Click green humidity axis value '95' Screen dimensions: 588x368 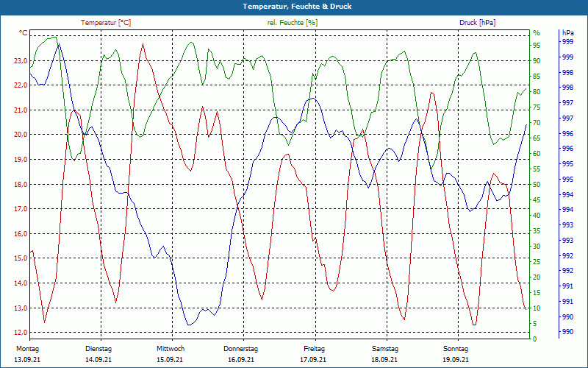point(537,46)
